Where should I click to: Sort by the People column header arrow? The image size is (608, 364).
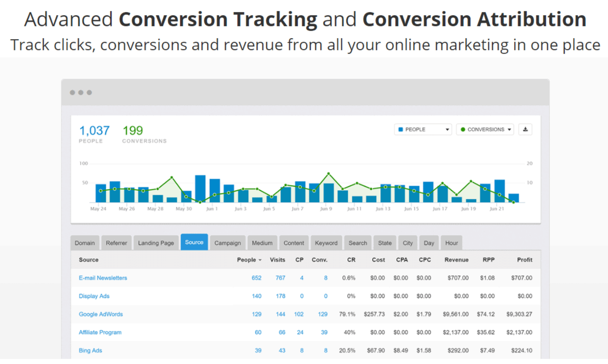coord(260,260)
